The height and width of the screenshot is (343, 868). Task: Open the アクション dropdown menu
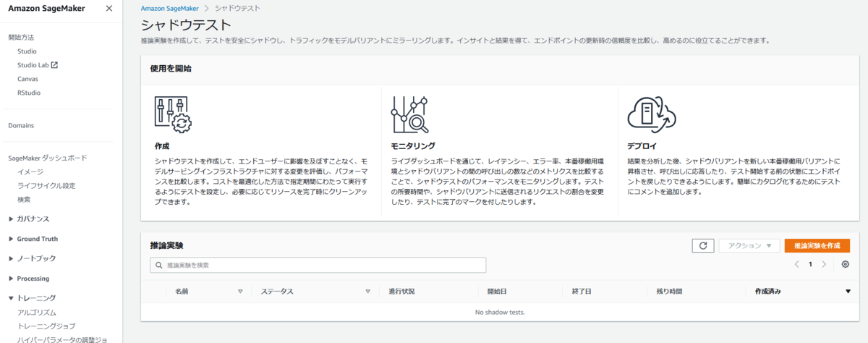(x=749, y=245)
